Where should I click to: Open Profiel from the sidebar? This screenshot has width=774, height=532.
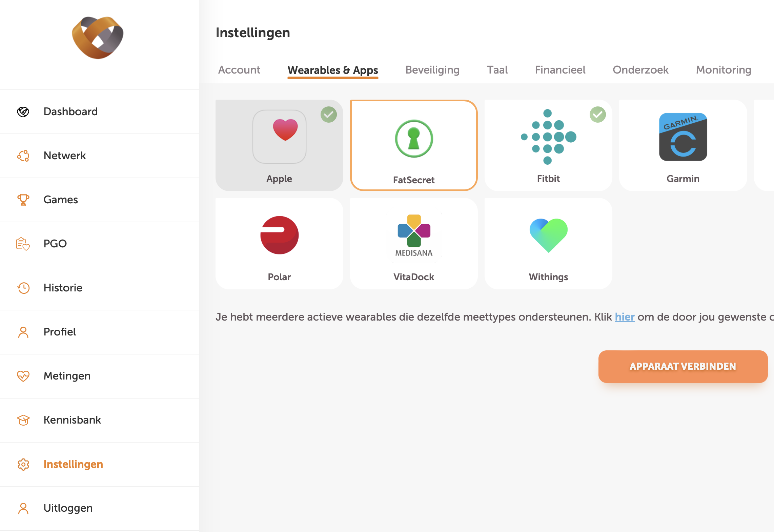pyautogui.click(x=59, y=332)
